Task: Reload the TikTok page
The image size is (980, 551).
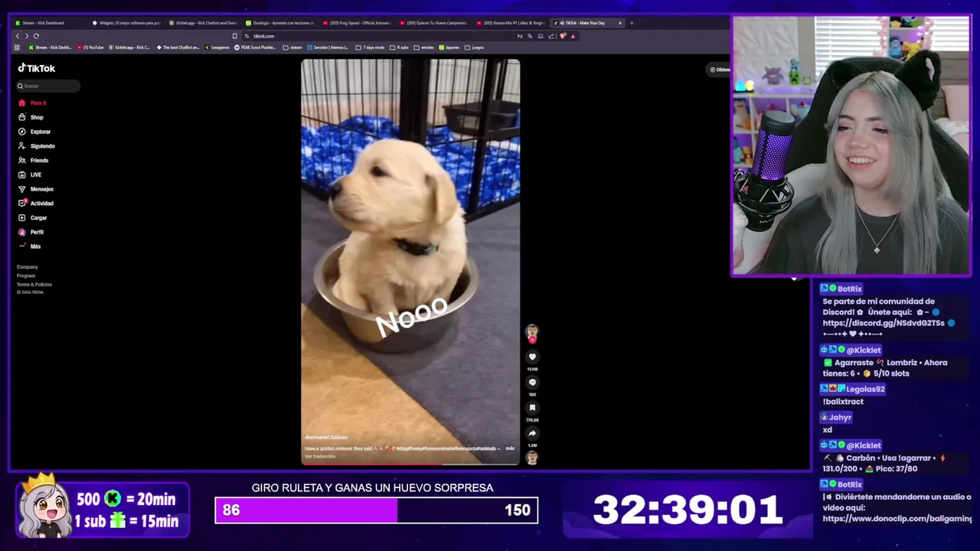Action: (x=36, y=36)
